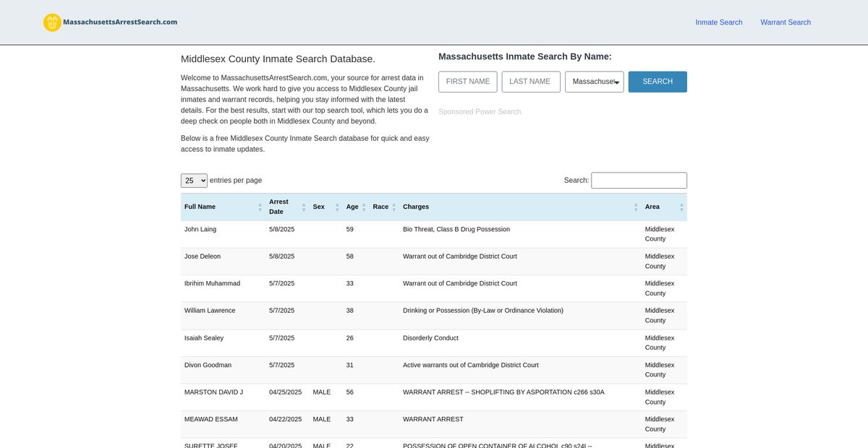Sort table by Full Name arrows

tap(260, 207)
